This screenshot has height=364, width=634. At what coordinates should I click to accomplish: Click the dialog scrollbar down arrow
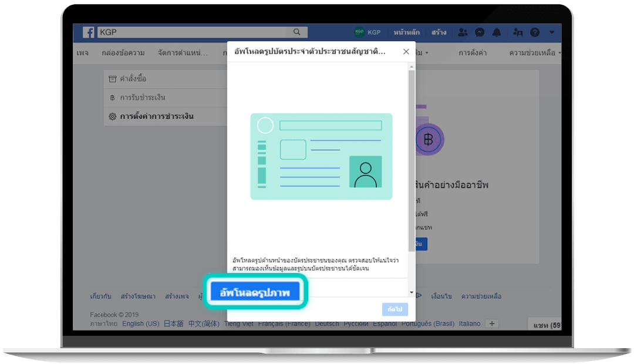[411, 292]
